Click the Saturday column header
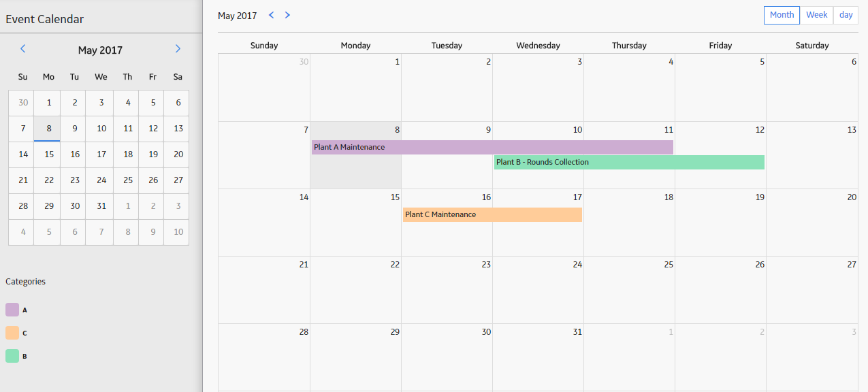Image resolution: width=868 pixels, height=392 pixels. coord(812,46)
